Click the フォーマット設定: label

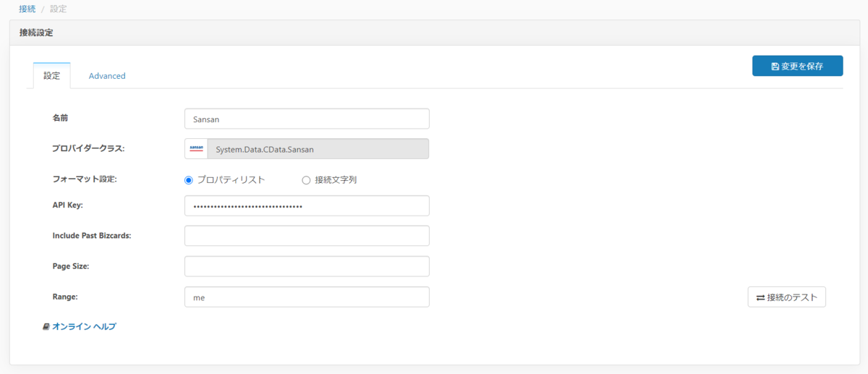[x=85, y=179]
